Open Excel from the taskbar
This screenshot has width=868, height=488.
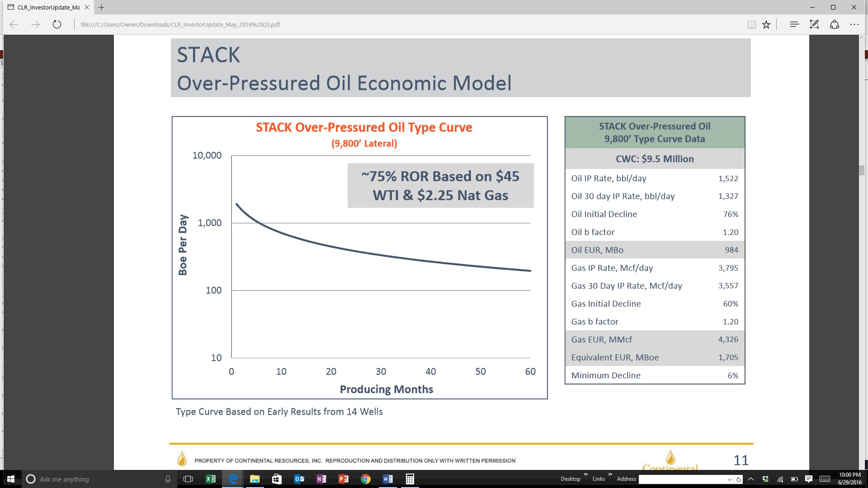211,479
